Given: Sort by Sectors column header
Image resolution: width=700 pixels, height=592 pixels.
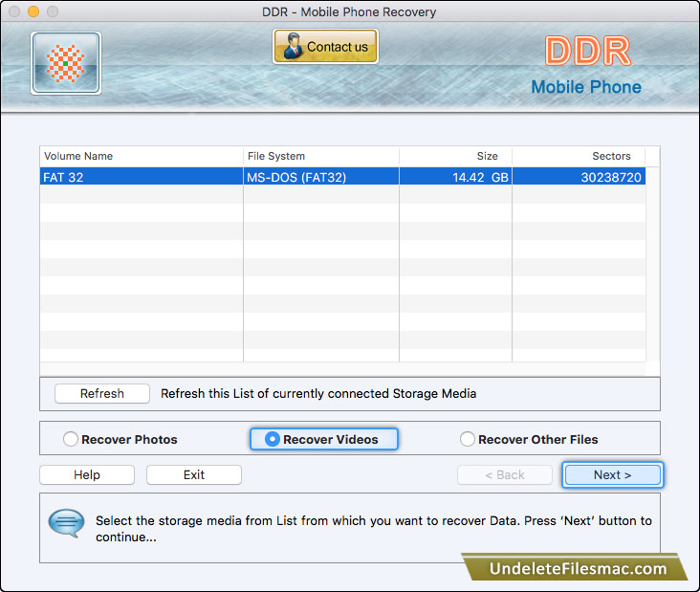Looking at the screenshot, I should coord(579,156).
